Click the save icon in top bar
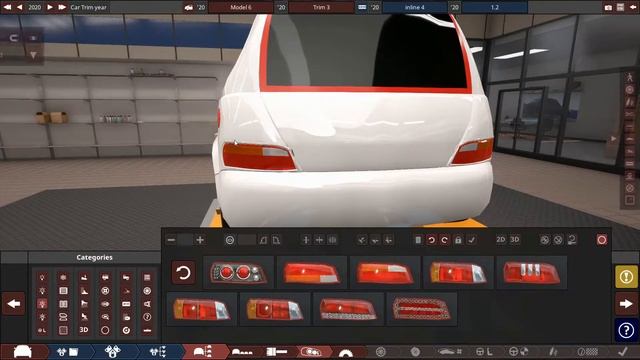Screen dimensions: 640x360 620,7
